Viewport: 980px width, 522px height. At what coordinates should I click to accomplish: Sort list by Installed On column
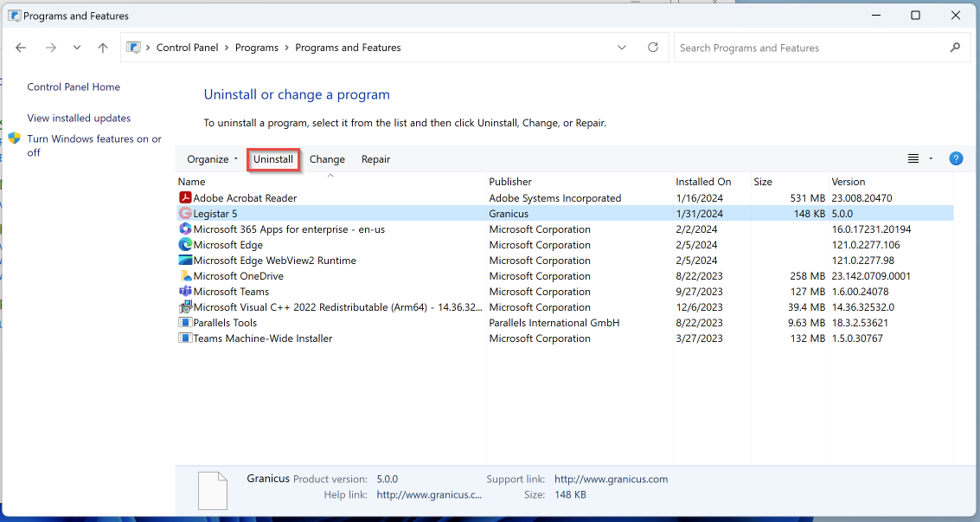tap(703, 182)
